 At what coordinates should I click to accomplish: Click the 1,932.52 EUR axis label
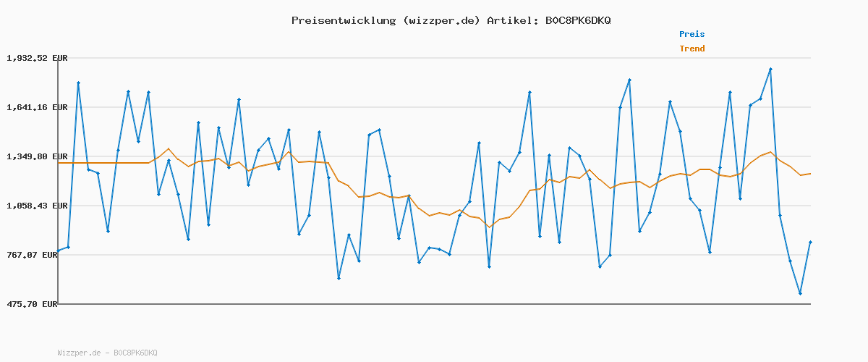click(37, 58)
